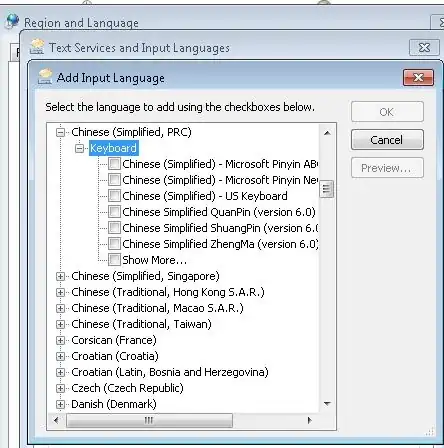Click vertical scrollbar up arrow
444x448 pixels.
click(x=327, y=133)
